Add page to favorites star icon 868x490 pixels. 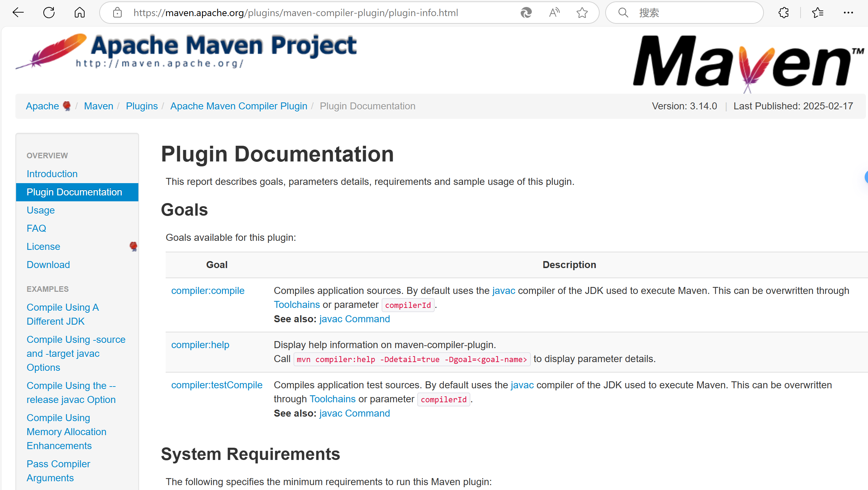coord(582,13)
